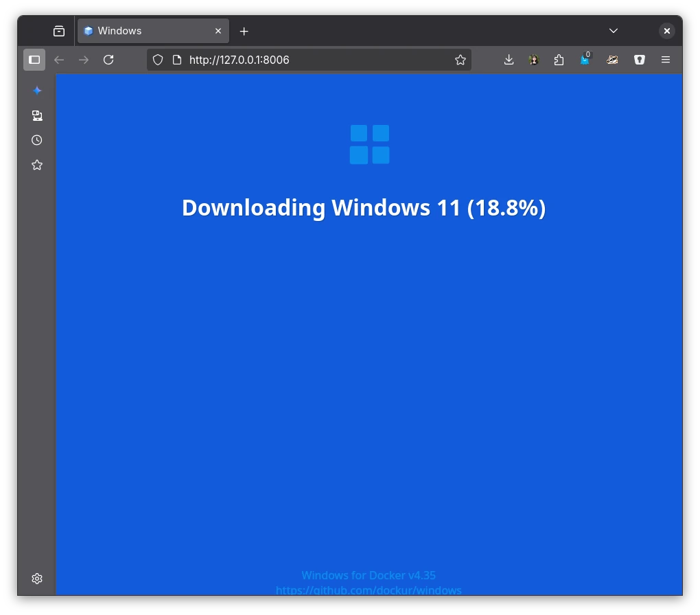This screenshot has width=700, height=615.
Task: Toggle the sidebar panel button
Action: (x=34, y=60)
